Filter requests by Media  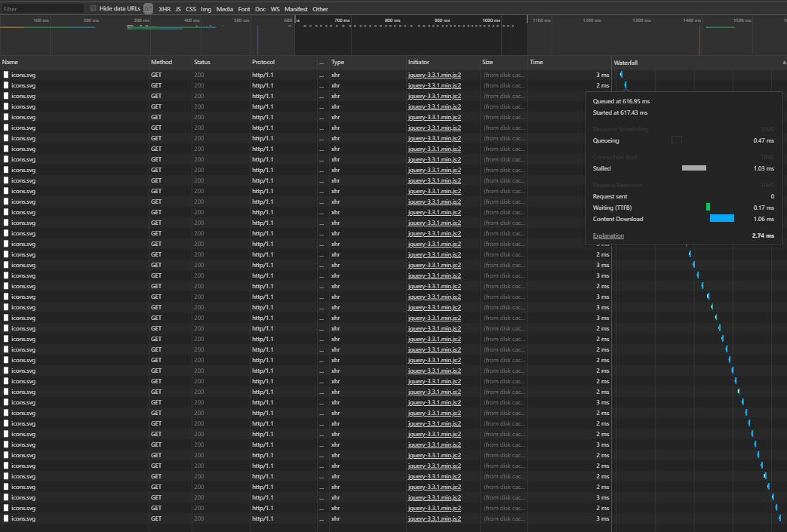click(x=224, y=9)
